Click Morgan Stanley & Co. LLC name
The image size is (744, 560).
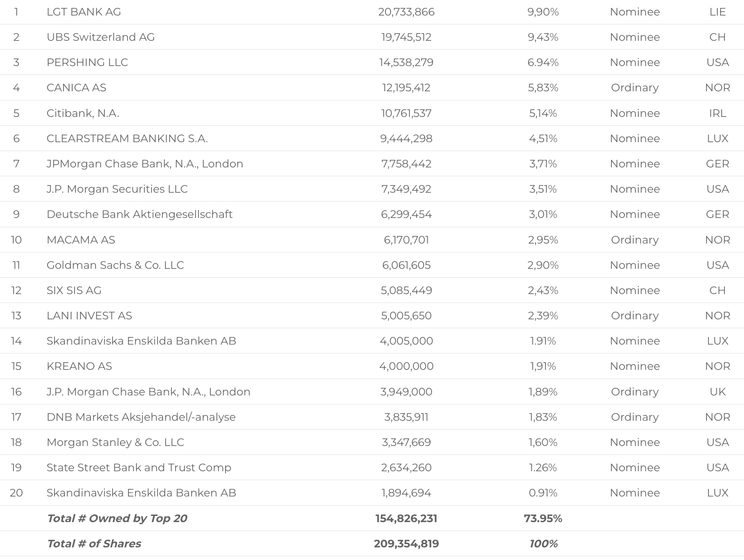tap(115, 442)
